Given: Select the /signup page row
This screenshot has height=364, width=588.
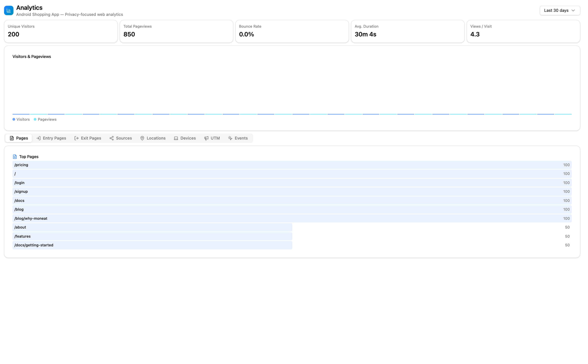Looking at the screenshot, I should [292, 192].
